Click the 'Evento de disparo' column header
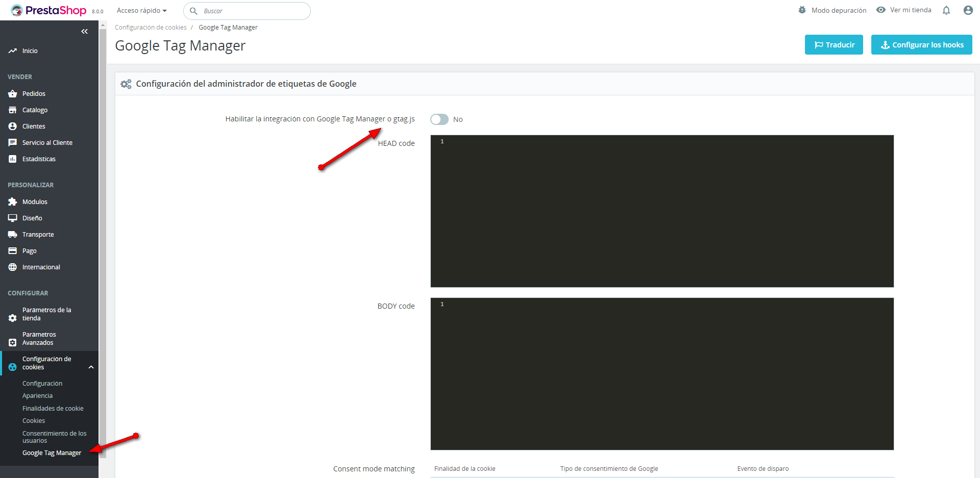The height and width of the screenshot is (478, 980). coord(763,469)
